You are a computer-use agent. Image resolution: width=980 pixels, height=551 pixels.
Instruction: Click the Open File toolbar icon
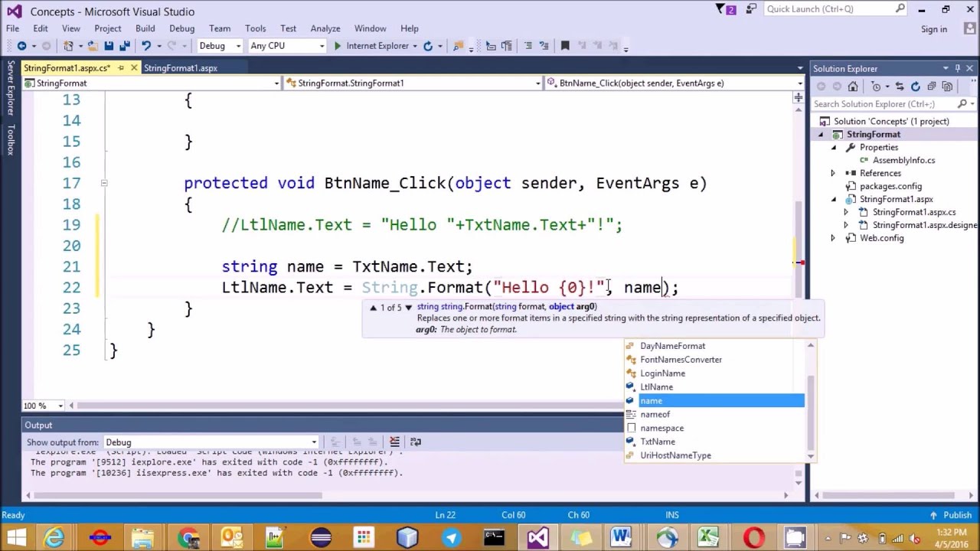point(93,46)
